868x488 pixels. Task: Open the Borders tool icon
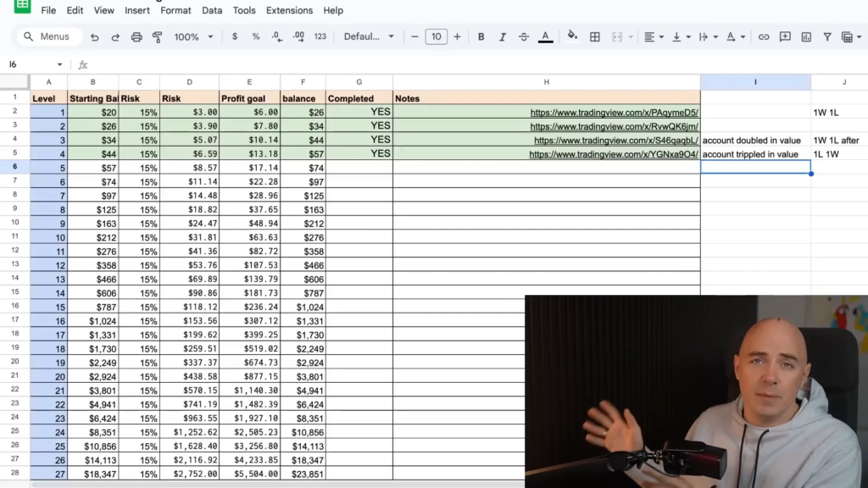(x=595, y=37)
